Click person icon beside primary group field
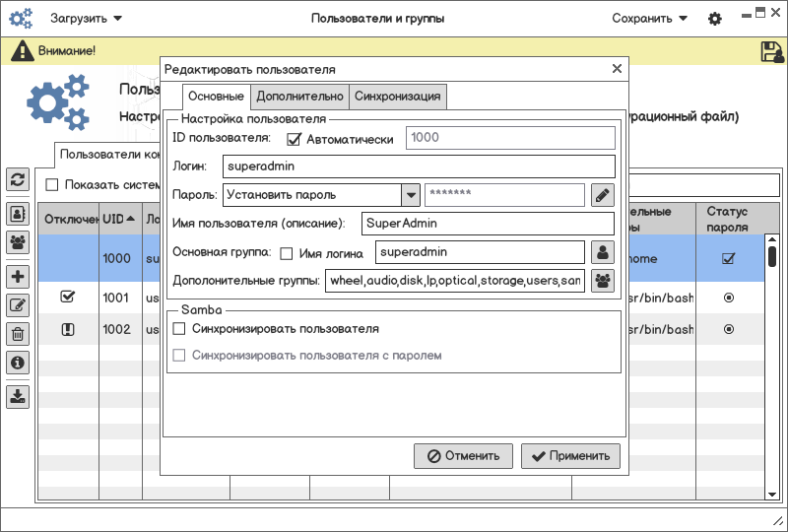 (603, 252)
